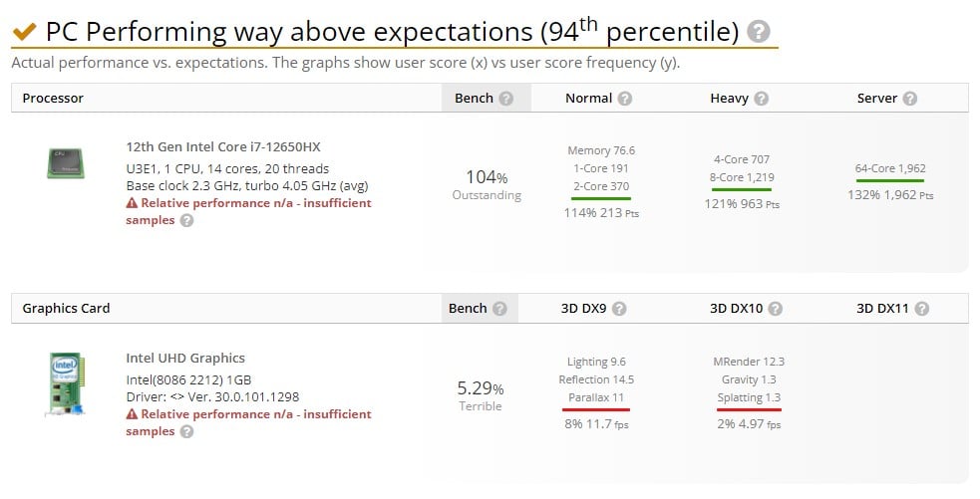Click help icon beside Graphics Card Bench
The height and width of the screenshot is (499, 980).
pyautogui.click(x=499, y=309)
